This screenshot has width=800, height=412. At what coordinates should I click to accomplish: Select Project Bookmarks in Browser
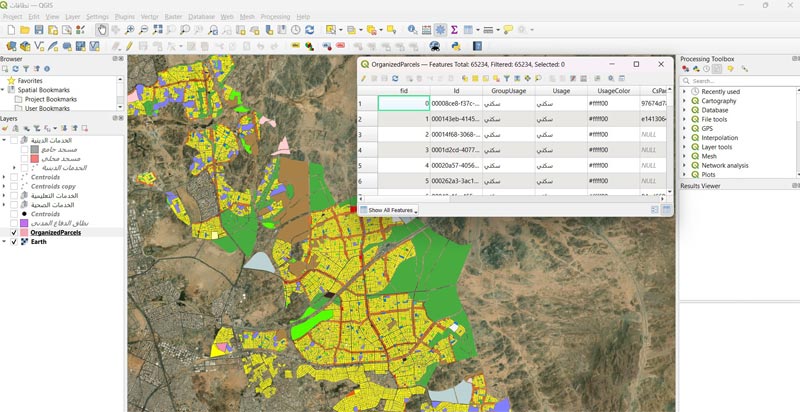(51, 99)
